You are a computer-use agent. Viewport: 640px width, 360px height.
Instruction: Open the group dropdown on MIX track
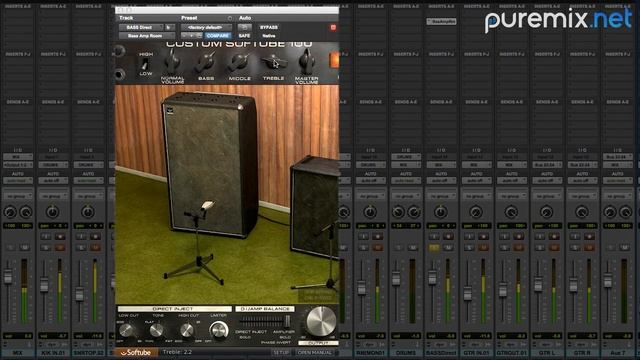tap(18, 196)
